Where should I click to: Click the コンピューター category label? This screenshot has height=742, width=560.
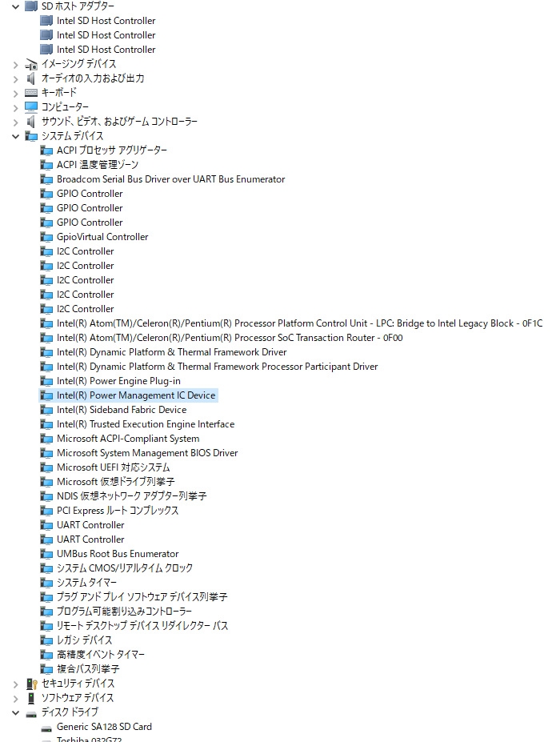point(65,107)
